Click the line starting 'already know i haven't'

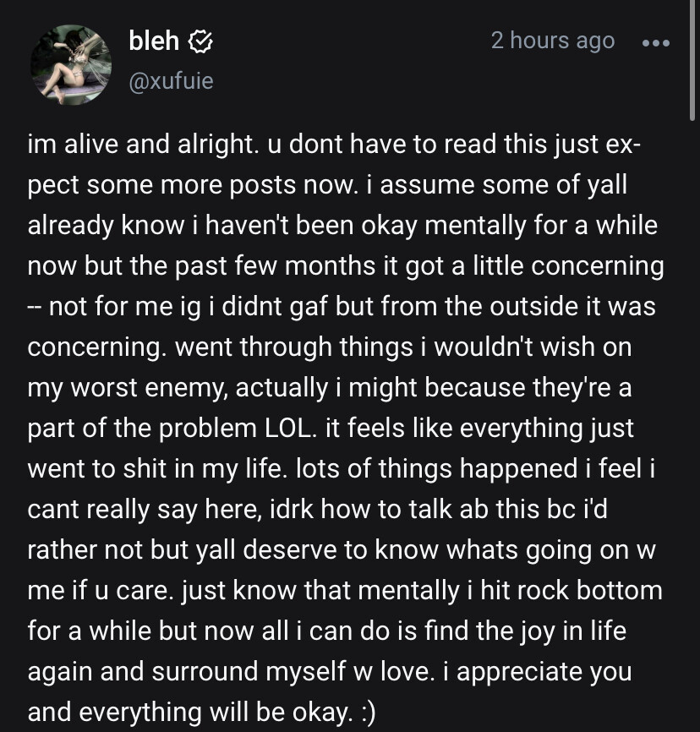[x=342, y=226]
